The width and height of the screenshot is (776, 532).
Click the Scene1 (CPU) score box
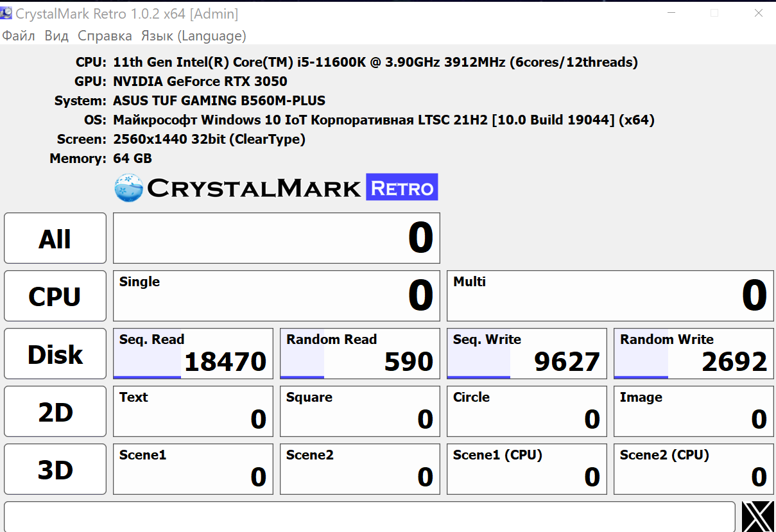(x=527, y=469)
